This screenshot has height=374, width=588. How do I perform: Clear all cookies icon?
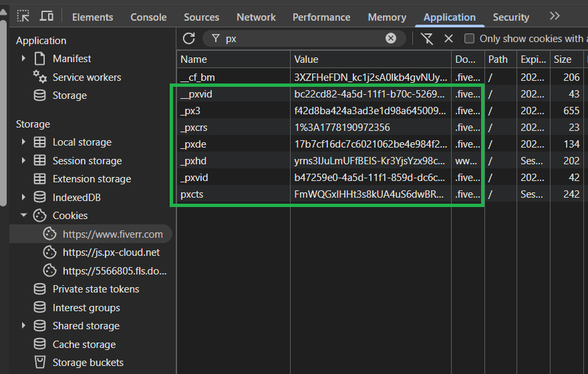click(427, 39)
